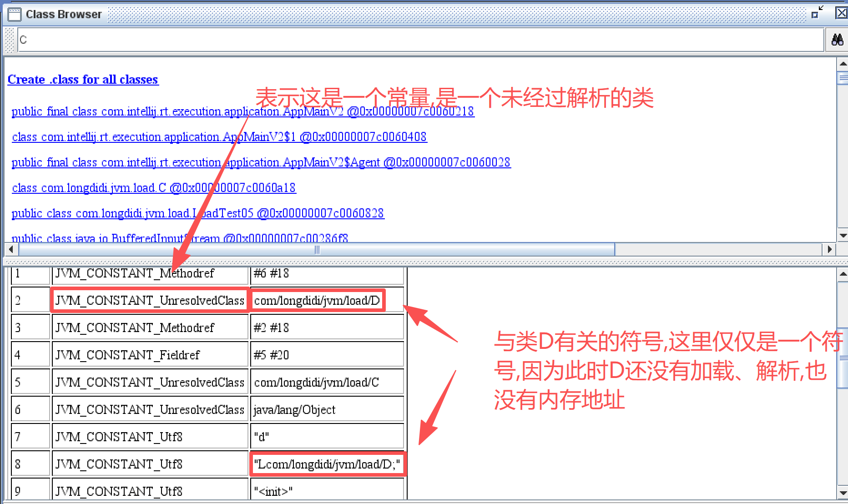
Task: Select '#2 #18' value cell
Action: [327, 328]
